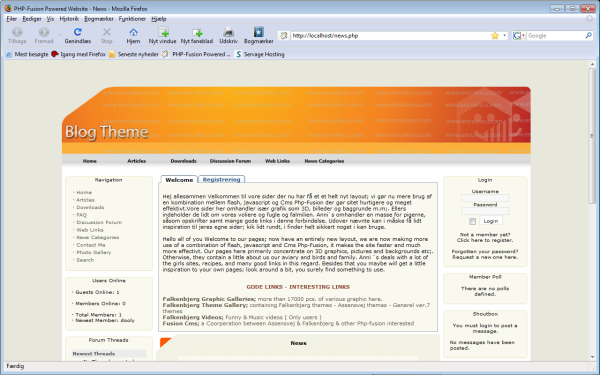Tick the remember me checkbox beside Login
Screen dimensions: 600x375
473,222
